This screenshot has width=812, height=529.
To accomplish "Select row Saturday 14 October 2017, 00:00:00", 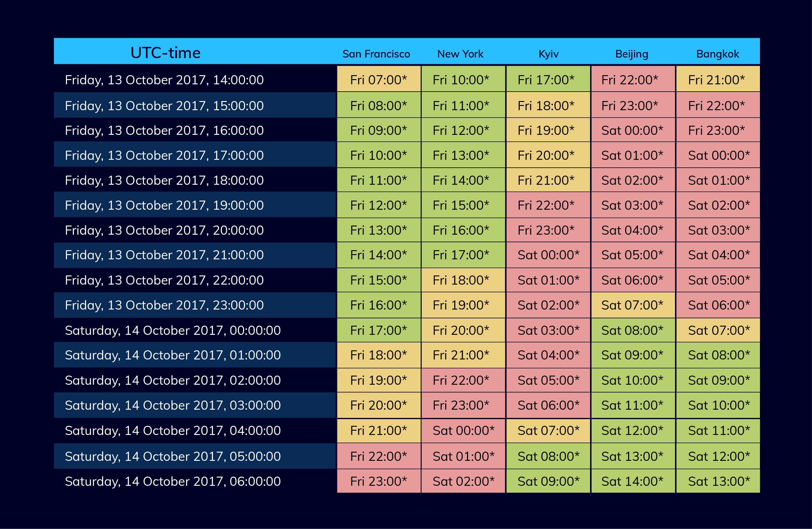I will click(x=173, y=330).
